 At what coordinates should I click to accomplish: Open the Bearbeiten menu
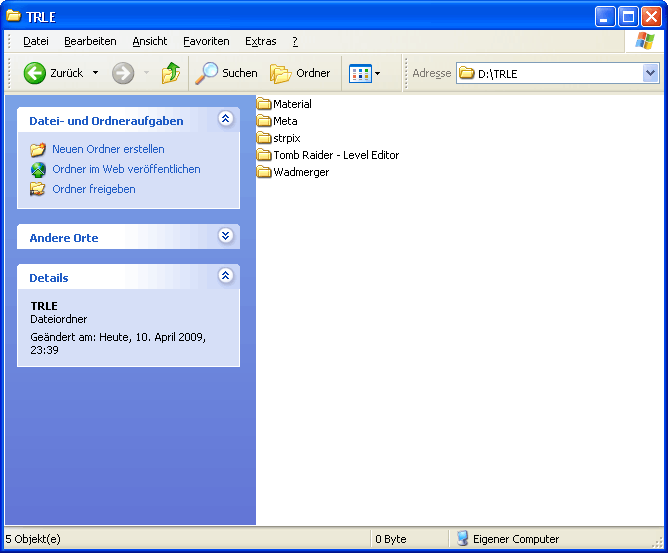tap(90, 41)
